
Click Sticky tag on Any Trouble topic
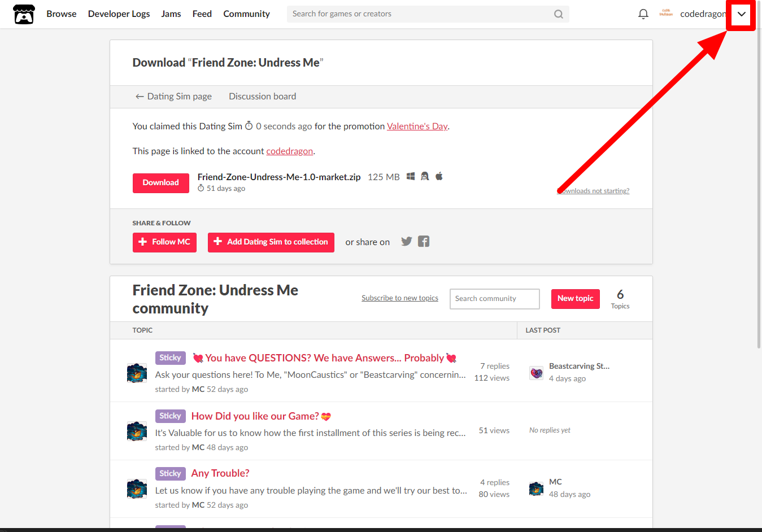[x=170, y=474]
